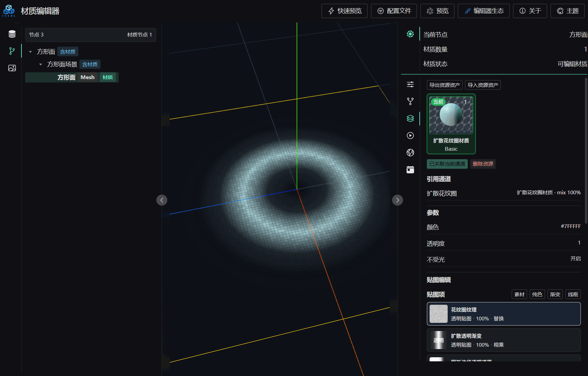The width and height of the screenshot is (588, 376).
Task: Open the play circle animation tab
Action: [x=410, y=135]
